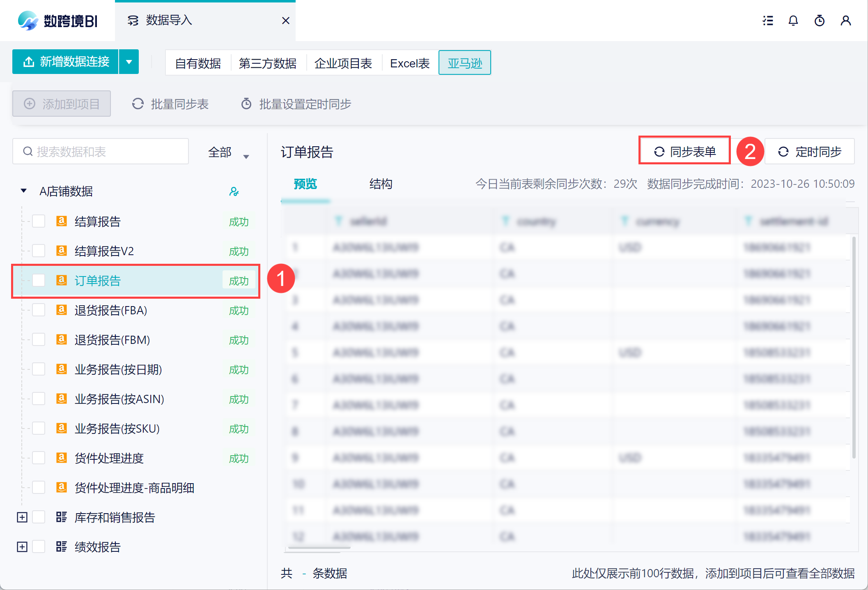Switch to the 结构 tab
The height and width of the screenshot is (590, 868).
pos(381,184)
